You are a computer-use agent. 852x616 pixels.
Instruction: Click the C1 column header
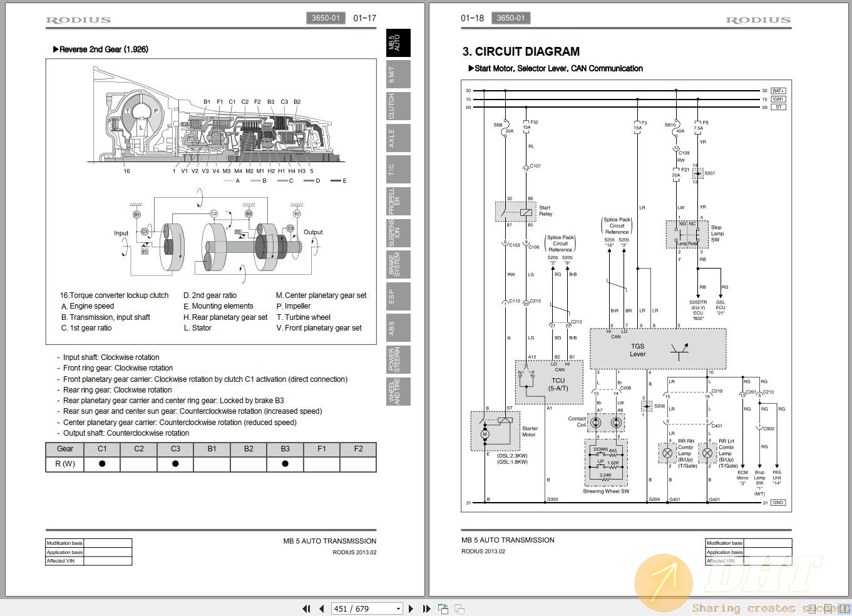[102, 449]
